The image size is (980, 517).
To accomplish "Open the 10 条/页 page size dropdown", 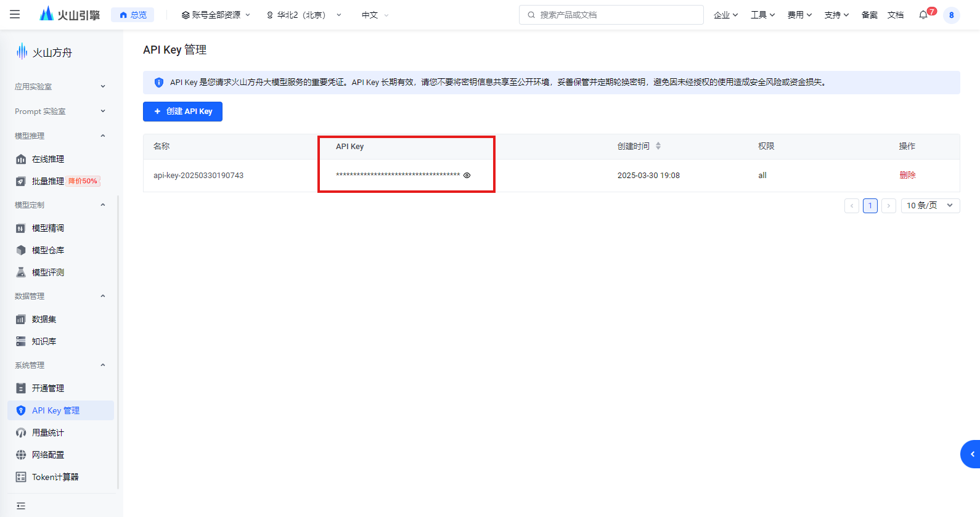I will coord(930,206).
